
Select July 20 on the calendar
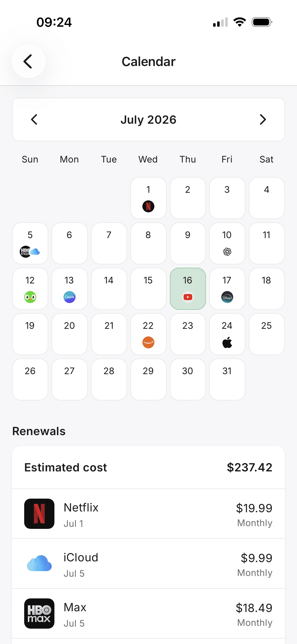point(70,334)
